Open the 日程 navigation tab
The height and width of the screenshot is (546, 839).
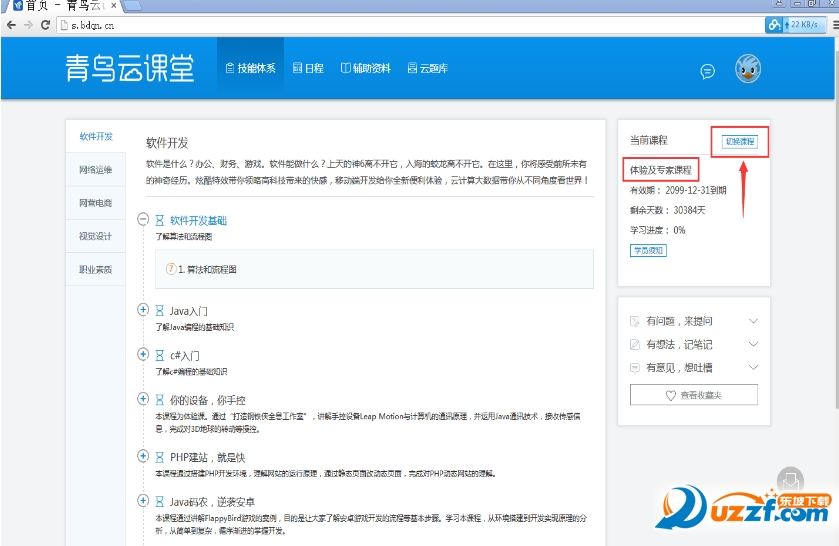(x=308, y=68)
